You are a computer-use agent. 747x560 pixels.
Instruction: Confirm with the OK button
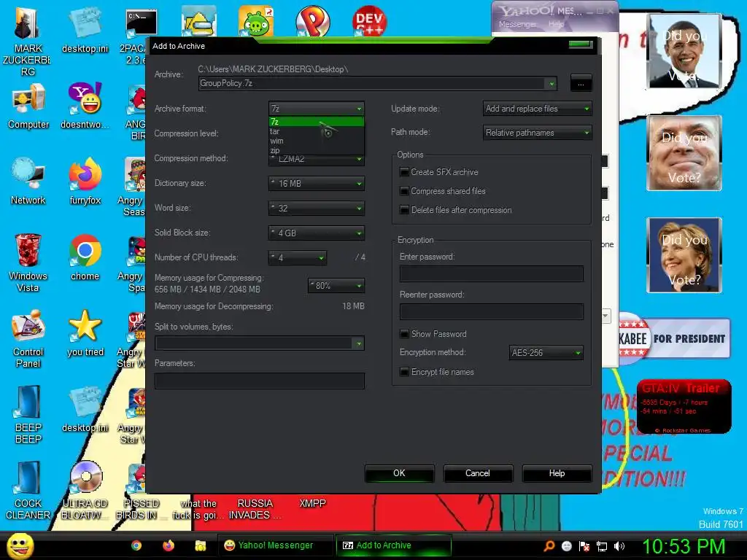[399, 473]
